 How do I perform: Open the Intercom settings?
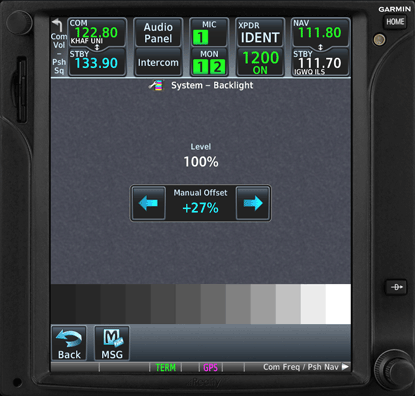pyautogui.click(x=158, y=62)
